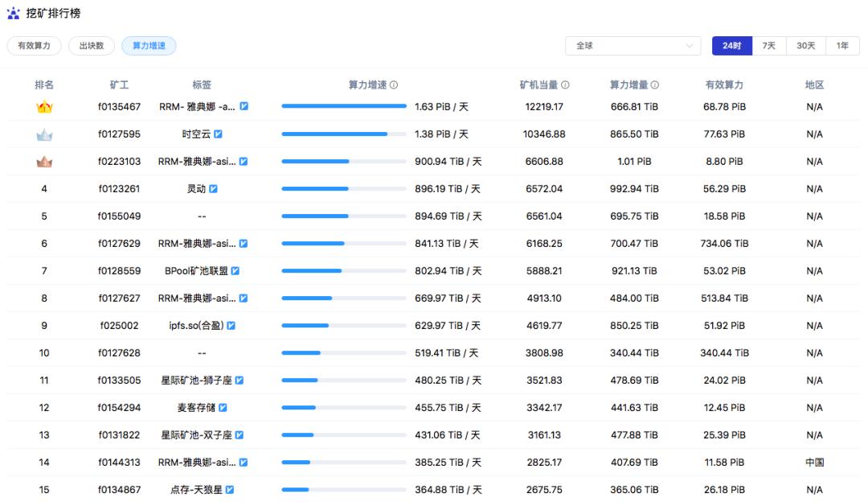868x502 pixels.
Task: Click the bronze crown icon beside f0223103
Action: [x=44, y=161]
